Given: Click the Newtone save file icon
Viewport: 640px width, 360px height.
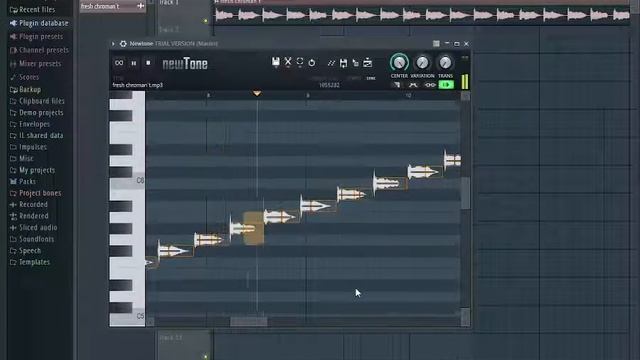Looking at the screenshot, I should click(276, 62).
